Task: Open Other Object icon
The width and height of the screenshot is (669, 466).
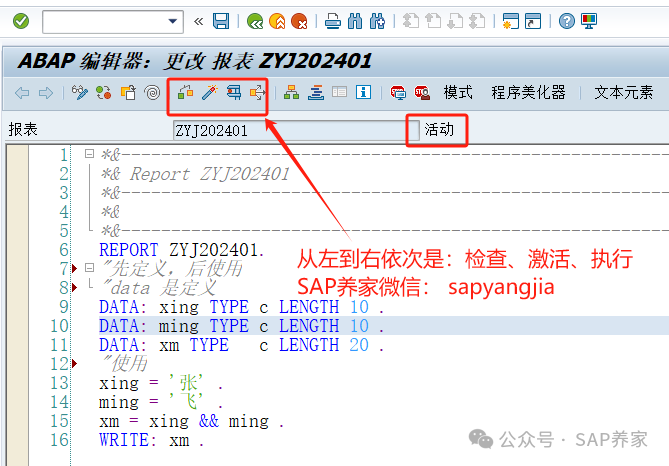Action: click(128, 92)
